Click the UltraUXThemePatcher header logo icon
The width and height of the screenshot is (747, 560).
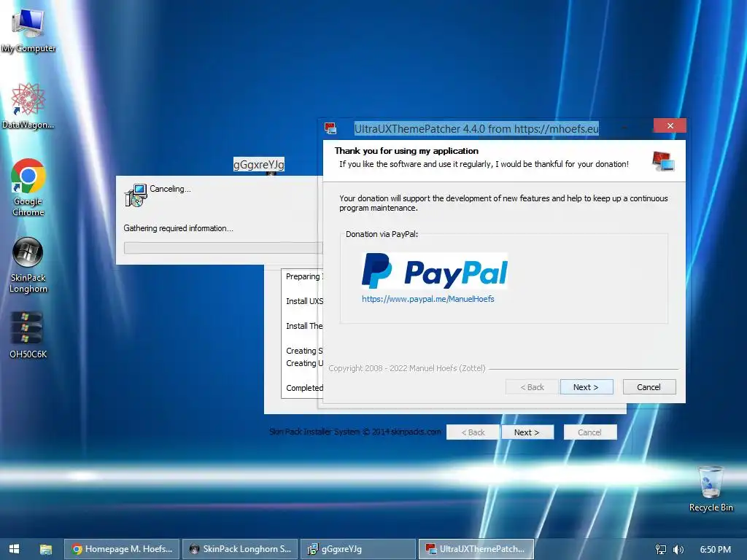tap(663, 161)
